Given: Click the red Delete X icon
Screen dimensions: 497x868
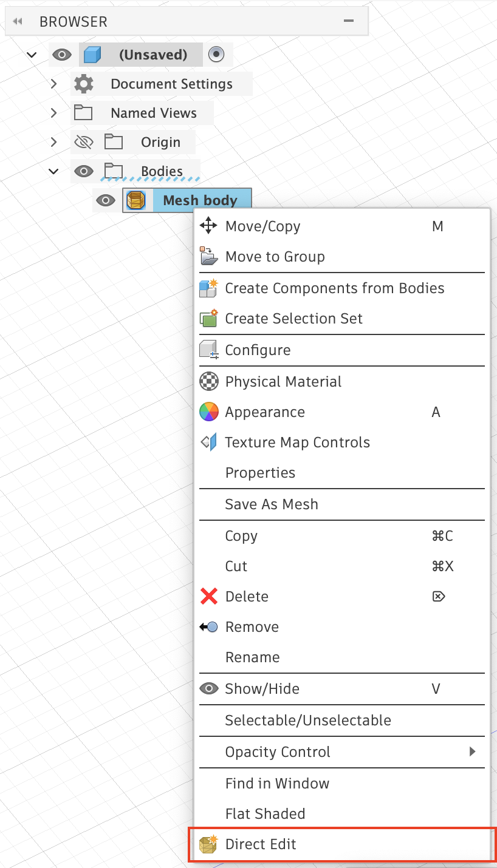Looking at the screenshot, I should pyautogui.click(x=208, y=596).
